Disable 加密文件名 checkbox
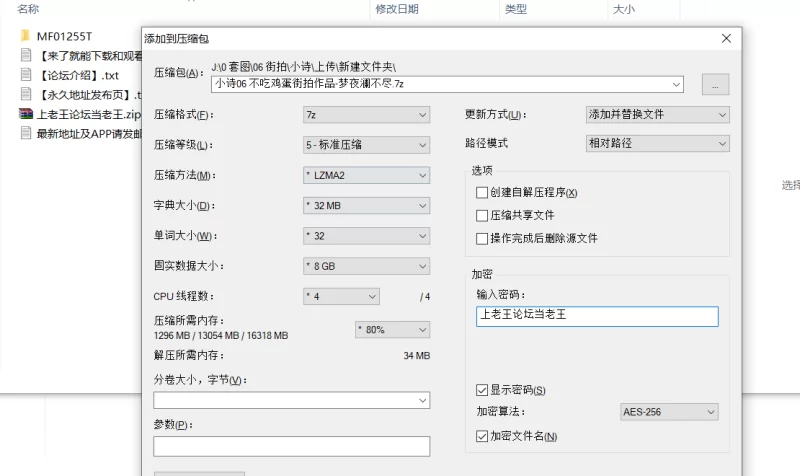800x476 pixels. pos(483,436)
